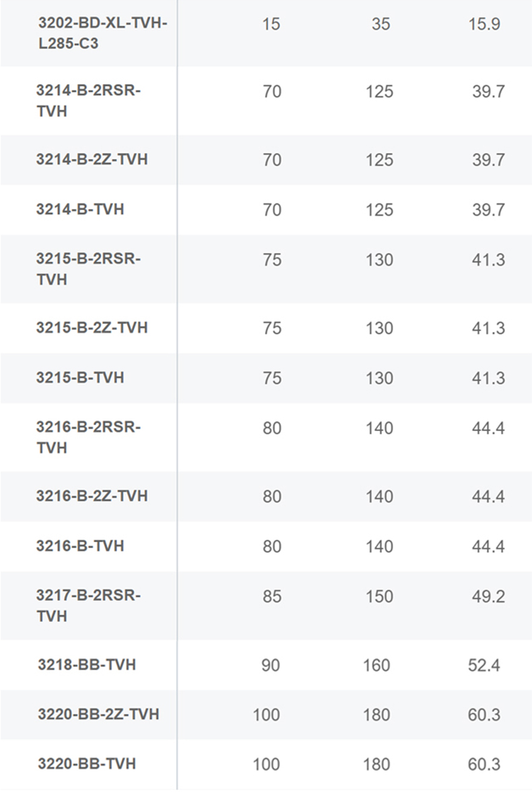Click the 90 bore value for 3218-BB-TVH

[271, 666]
